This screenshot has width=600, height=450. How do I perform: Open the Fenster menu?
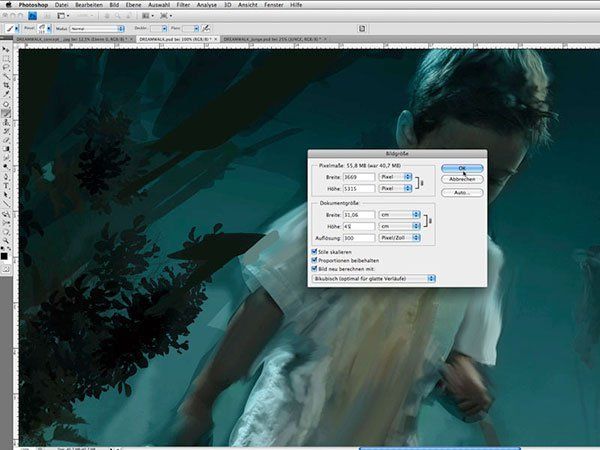point(274,5)
